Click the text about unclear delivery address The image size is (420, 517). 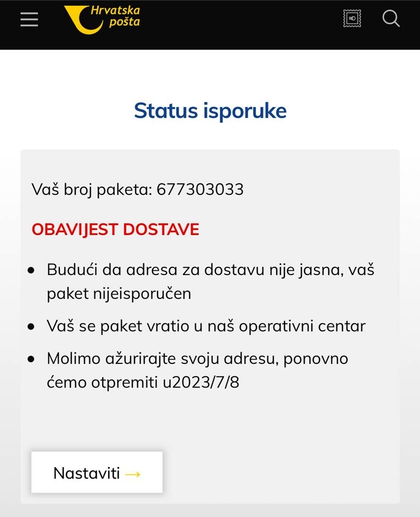pyautogui.click(x=210, y=270)
